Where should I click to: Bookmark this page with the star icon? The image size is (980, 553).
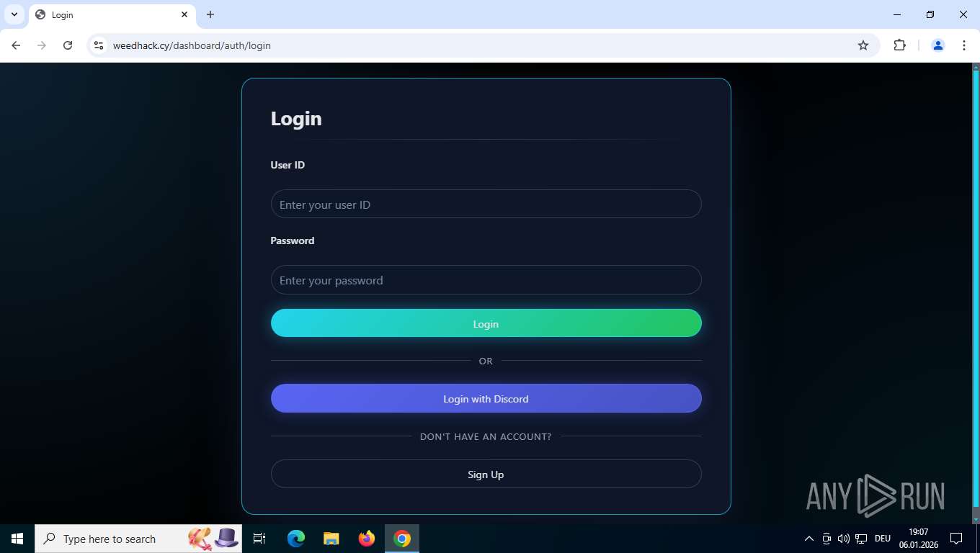coord(863,45)
